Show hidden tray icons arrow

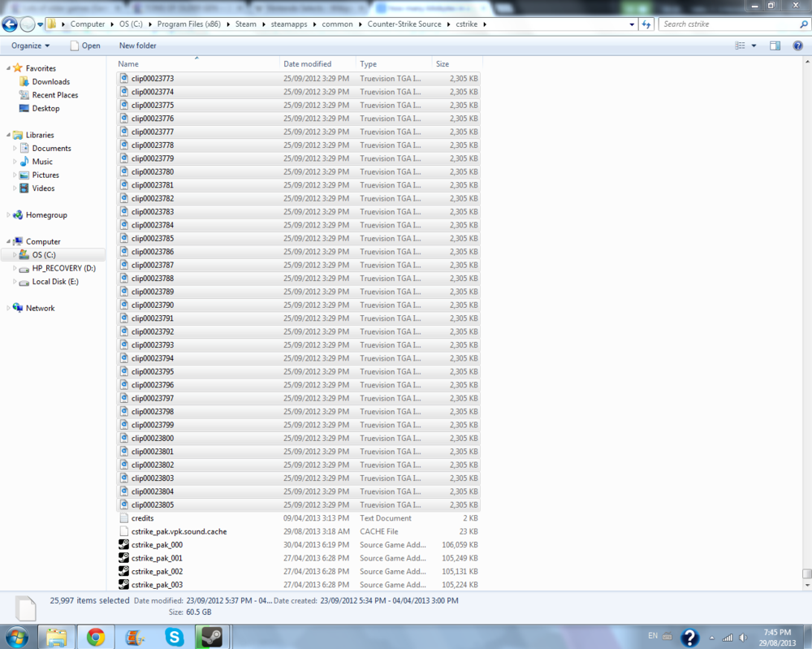(x=712, y=638)
